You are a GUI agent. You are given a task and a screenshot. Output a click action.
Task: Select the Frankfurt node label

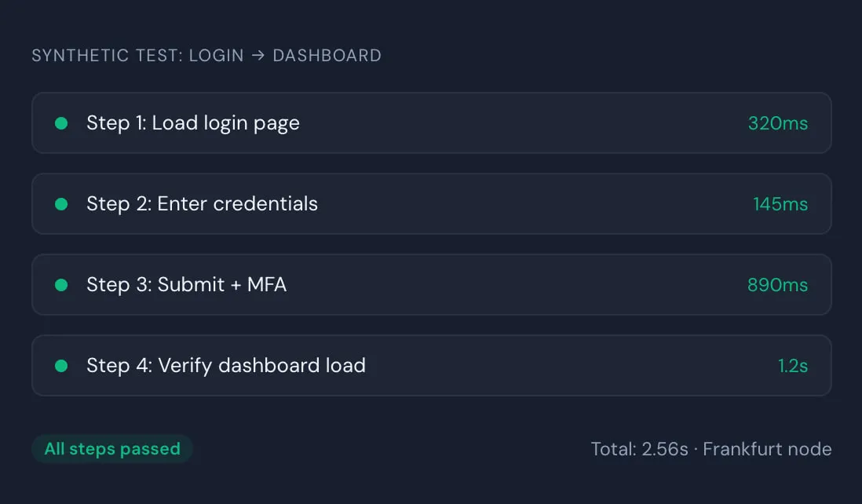click(x=767, y=449)
